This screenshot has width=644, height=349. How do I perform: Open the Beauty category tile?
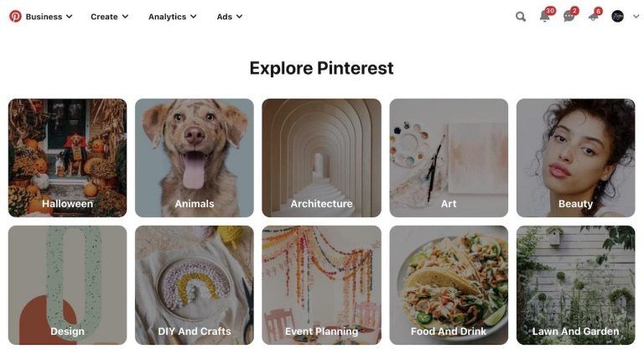575,158
